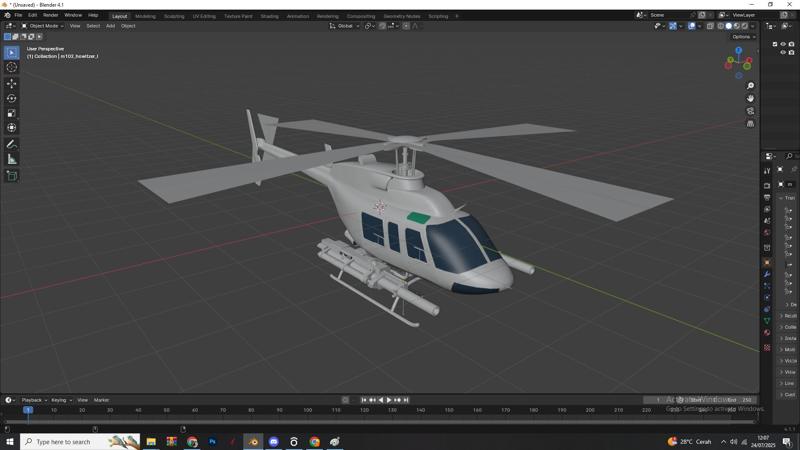
Task: Open the shading options dropdown arrow
Action: [753, 26]
